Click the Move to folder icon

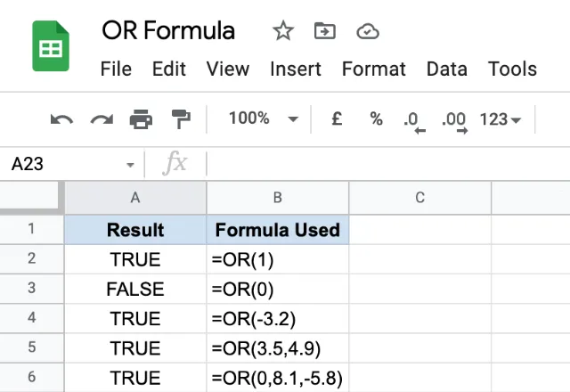pos(324,31)
